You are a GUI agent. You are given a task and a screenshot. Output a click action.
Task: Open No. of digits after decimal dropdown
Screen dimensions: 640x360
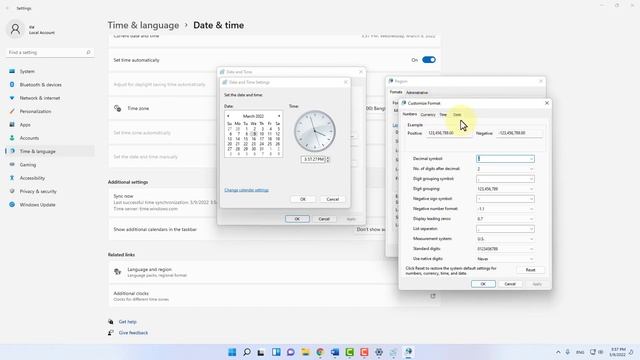(x=505, y=169)
